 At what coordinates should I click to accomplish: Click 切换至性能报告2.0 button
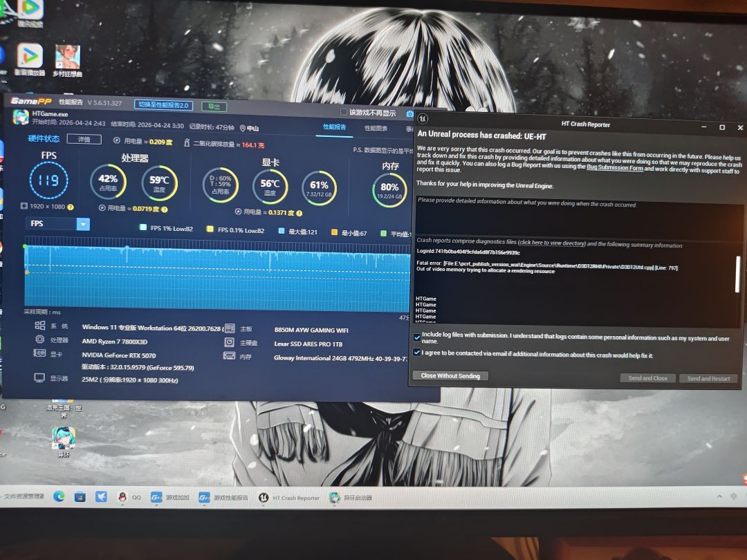163,105
